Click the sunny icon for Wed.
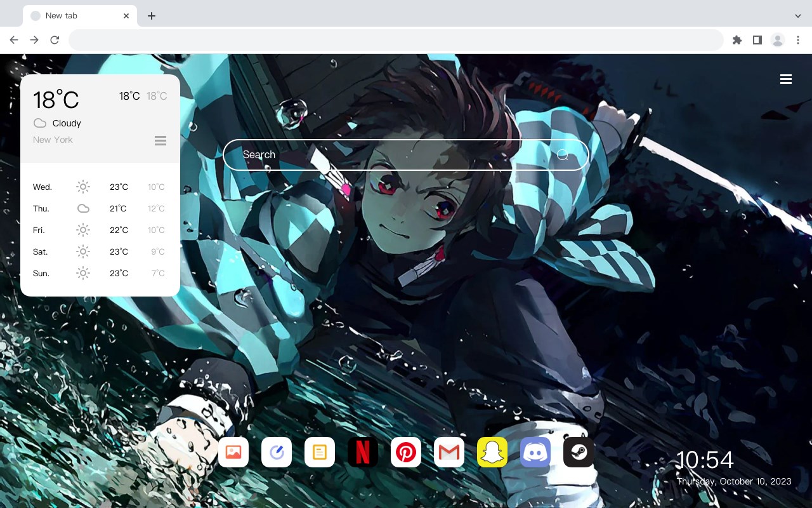 [83, 187]
